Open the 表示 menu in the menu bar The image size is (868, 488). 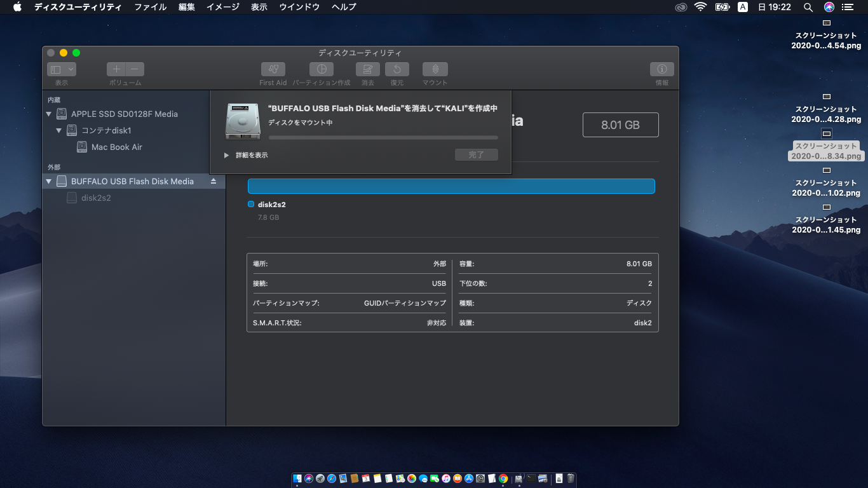pos(259,7)
